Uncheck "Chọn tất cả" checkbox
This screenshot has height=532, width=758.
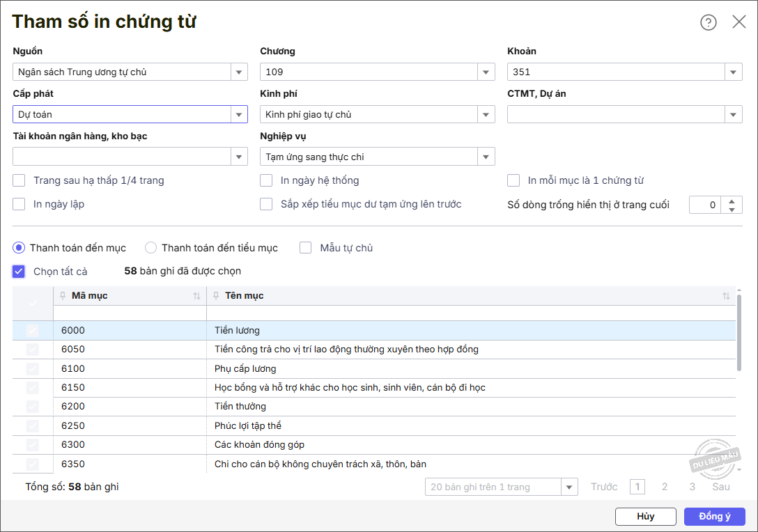click(x=19, y=272)
